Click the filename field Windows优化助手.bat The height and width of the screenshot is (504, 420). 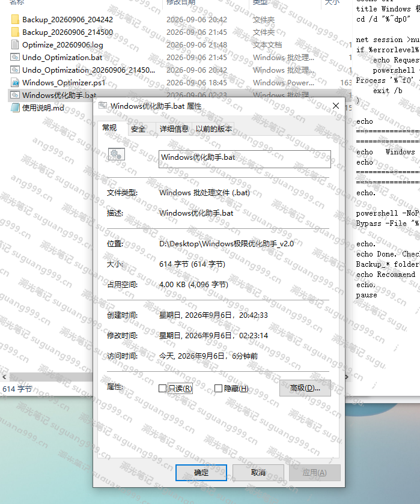point(245,159)
